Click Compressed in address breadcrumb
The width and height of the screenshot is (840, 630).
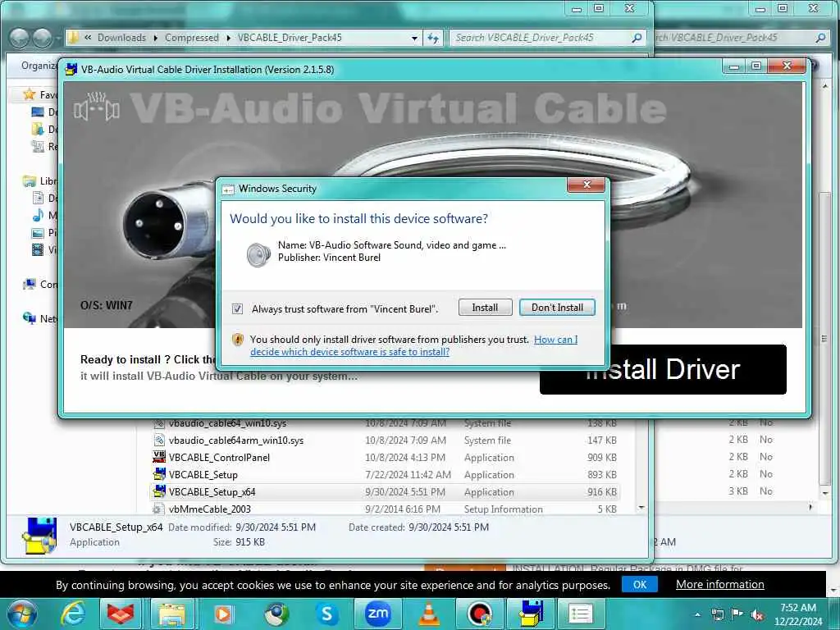(x=192, y=38)
